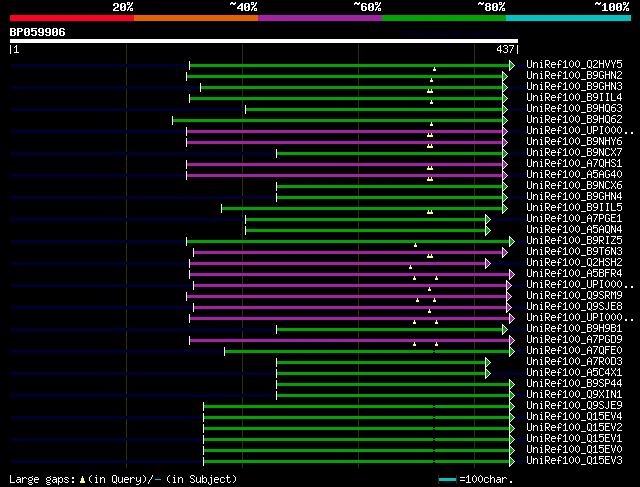Screen dimensions: 640x487
Task: Select the UniRef100_Q15EV2 label
Action: pos(574,428)
